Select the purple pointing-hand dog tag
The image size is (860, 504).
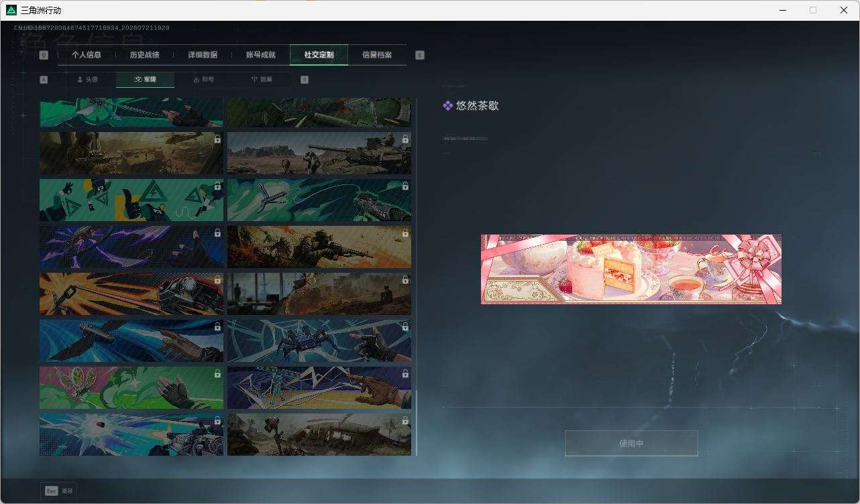coord(319,387)
